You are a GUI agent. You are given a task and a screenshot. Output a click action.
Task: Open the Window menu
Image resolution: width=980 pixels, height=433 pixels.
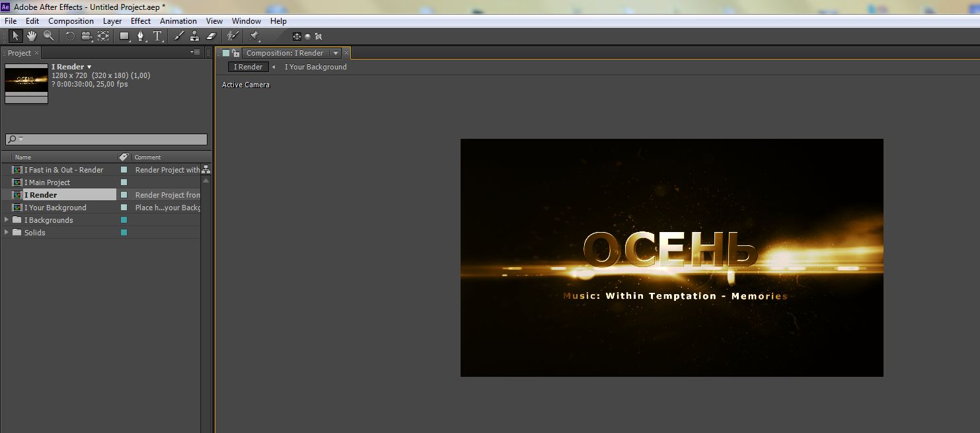pos(246,21)
